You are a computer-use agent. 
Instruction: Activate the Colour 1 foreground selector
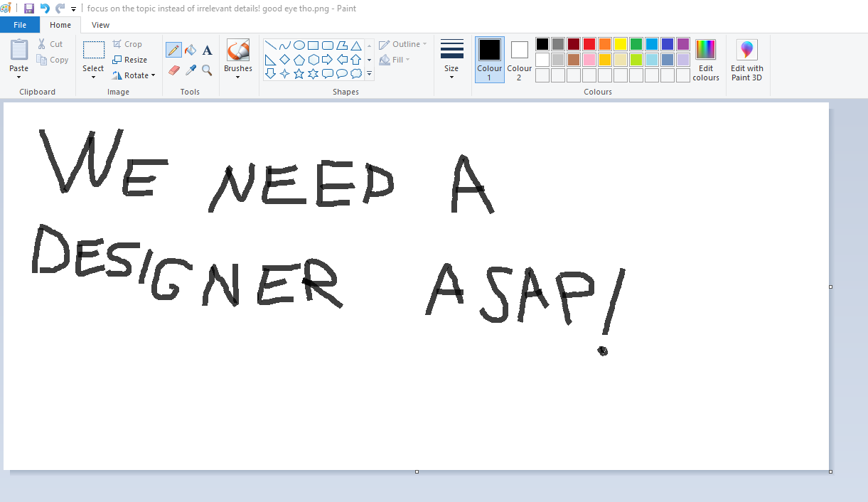click(x=489, y=60)
